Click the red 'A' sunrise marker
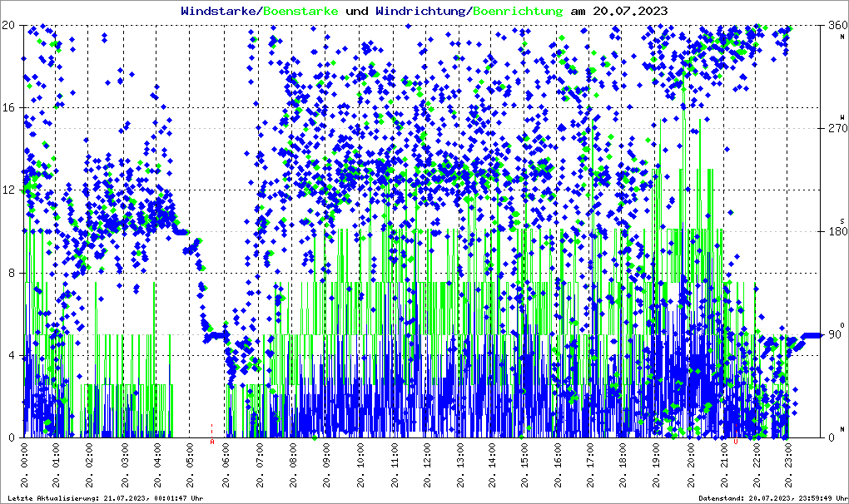This screenshot has width=849, height=504. [211, 442]
